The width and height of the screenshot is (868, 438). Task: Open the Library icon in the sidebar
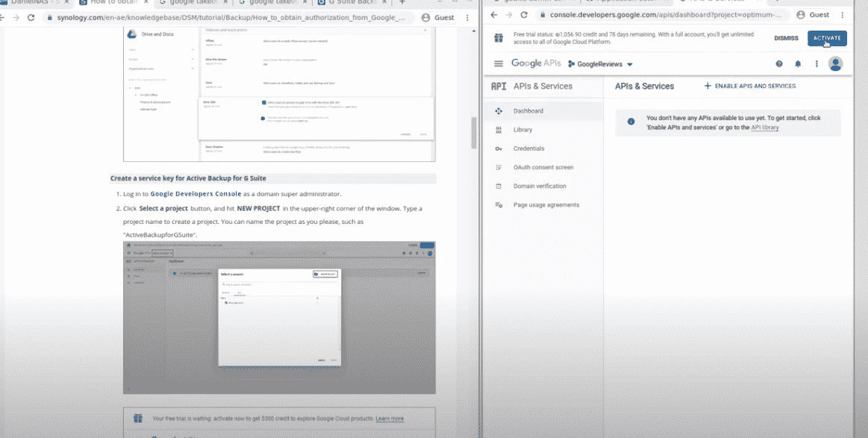click(499, 130)
